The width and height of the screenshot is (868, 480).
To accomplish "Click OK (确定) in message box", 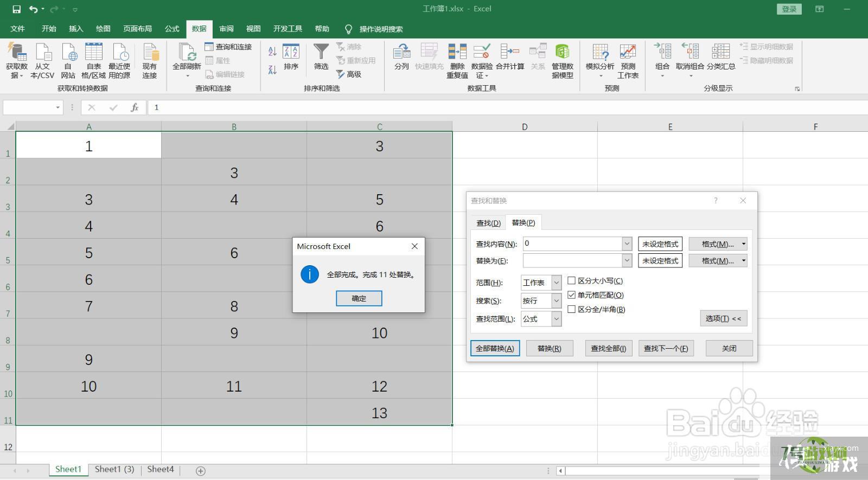I will click(359, 298).
